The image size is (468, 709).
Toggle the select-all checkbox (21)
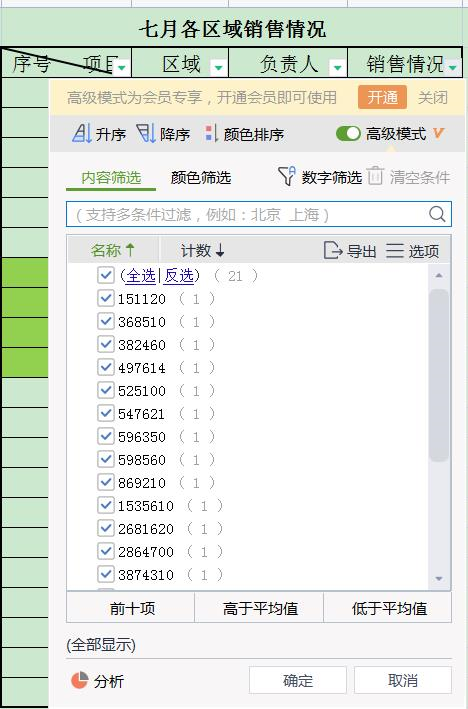pyautogui.click(x=106, y=275)
